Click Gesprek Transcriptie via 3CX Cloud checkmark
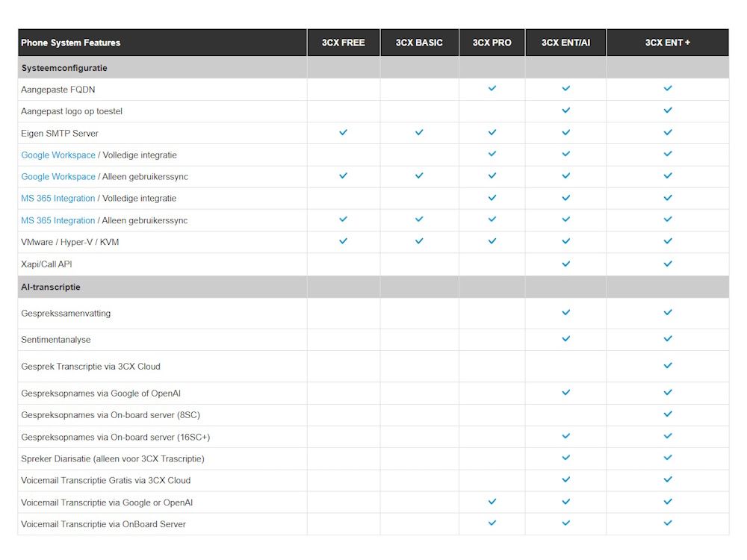The image size is (747, 560). 668,365
